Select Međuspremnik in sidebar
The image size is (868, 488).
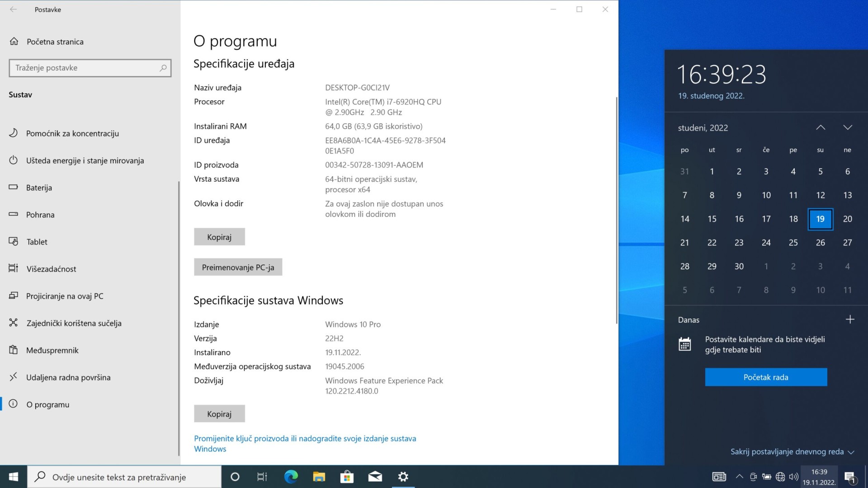click(89, 350)
